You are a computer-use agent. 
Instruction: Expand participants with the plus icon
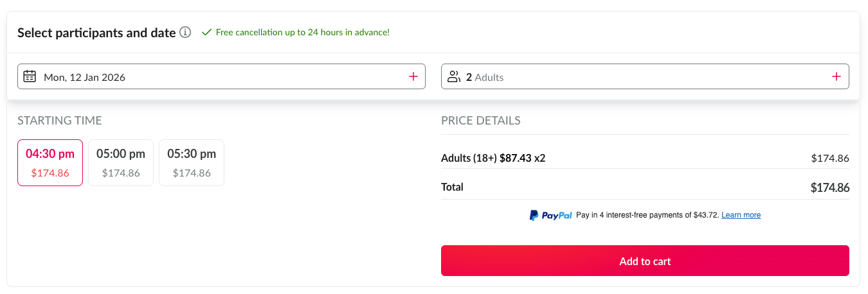[x=836, y=76]
